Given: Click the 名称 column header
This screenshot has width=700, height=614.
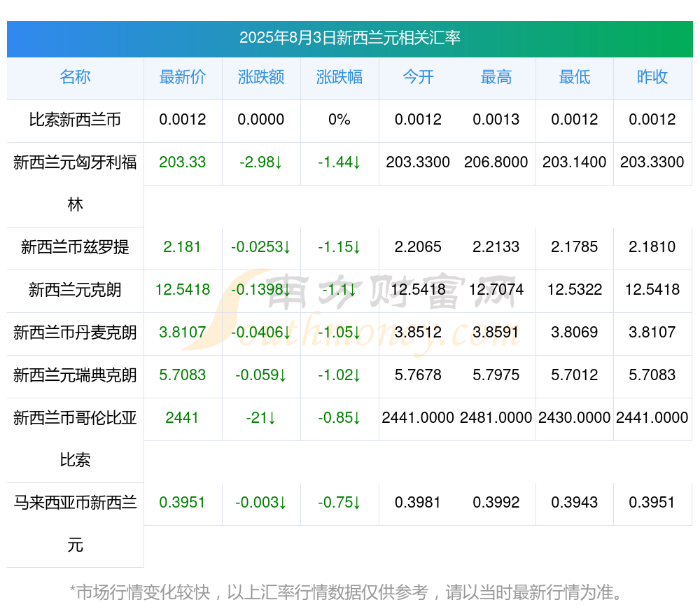Looking at the screenshot, I should (x=75, y=77).
